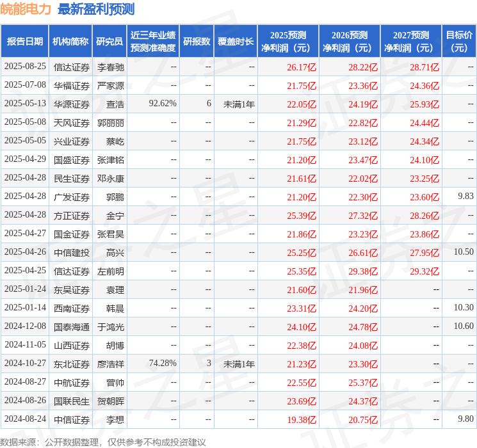Select the 机构简称 column header
The height and width of the screenshot is (448, 477).
coord(70,42)
